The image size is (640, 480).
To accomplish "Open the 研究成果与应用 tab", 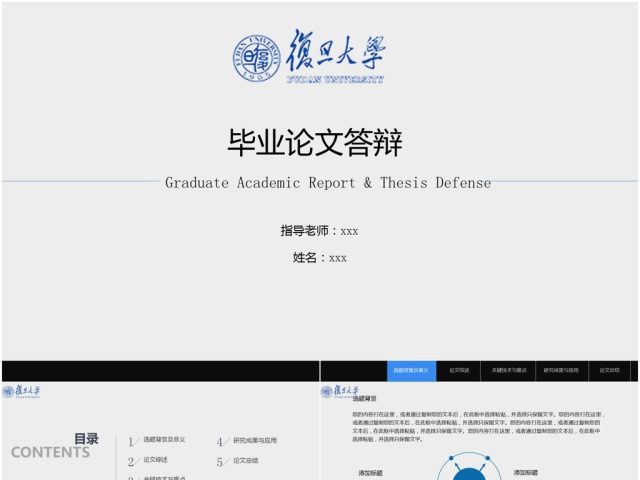I will point(561,371).
